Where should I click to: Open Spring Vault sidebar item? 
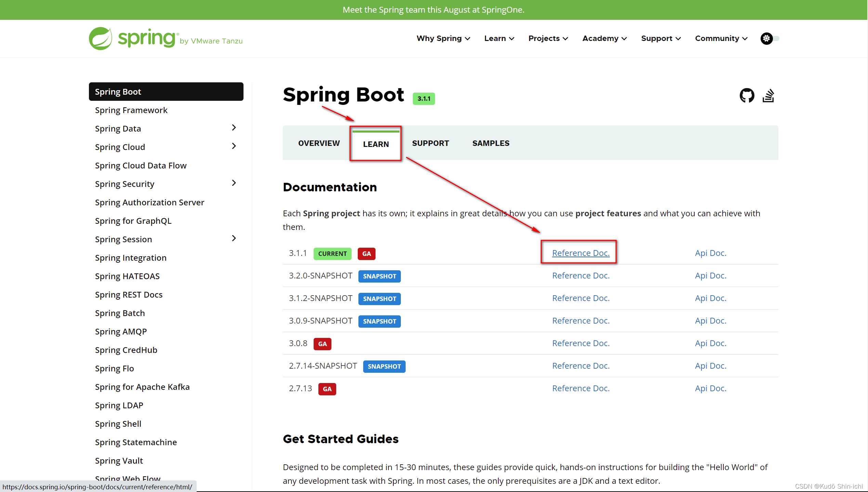[x=119, y=461]
